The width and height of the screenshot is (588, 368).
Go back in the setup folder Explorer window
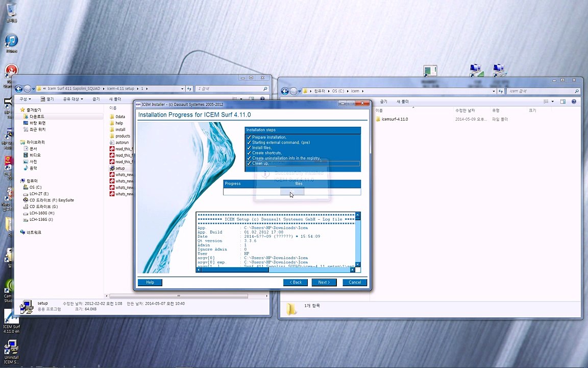[18, 88]
